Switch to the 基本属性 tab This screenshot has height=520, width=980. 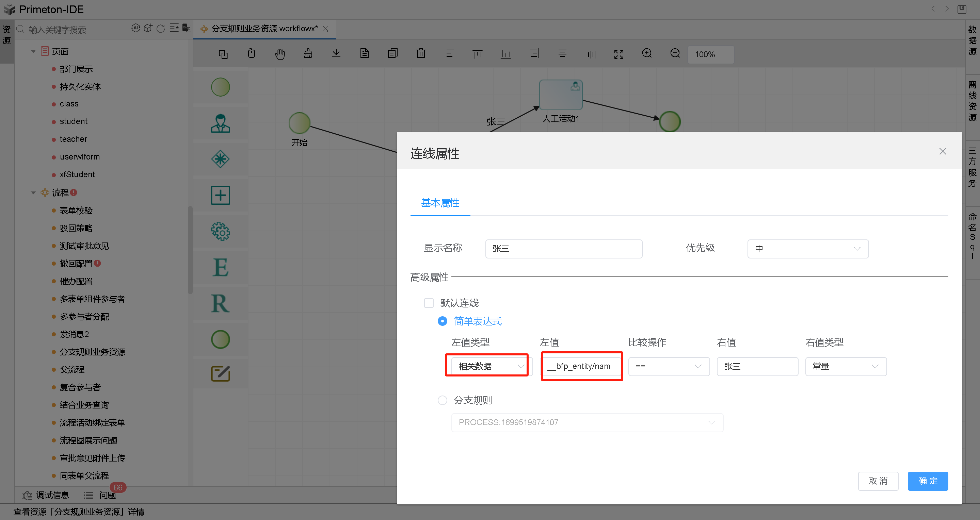[x=440, y=203]
